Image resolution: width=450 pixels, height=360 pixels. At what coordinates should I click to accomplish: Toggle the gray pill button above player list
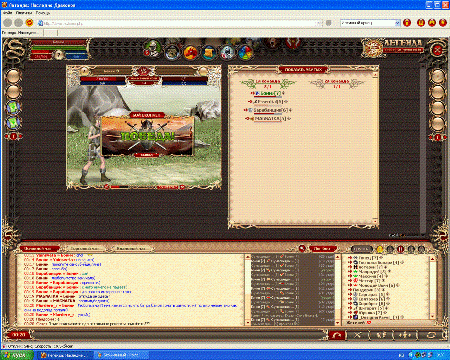361,249
